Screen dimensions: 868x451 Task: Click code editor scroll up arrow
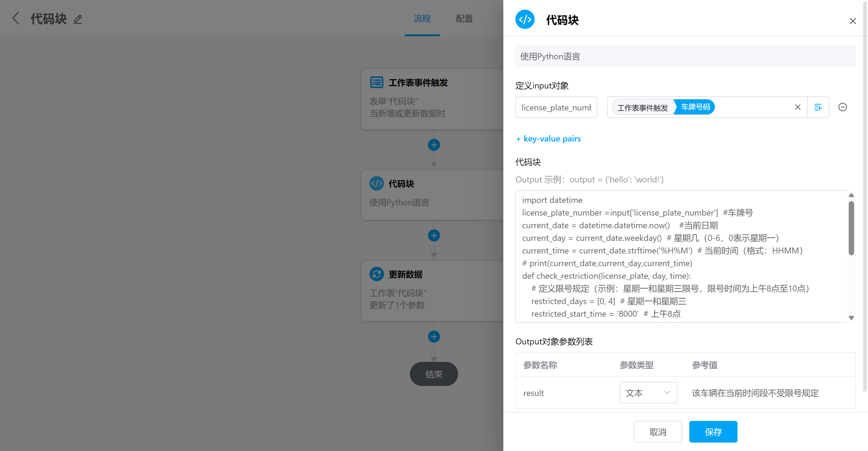pos(851,195)
